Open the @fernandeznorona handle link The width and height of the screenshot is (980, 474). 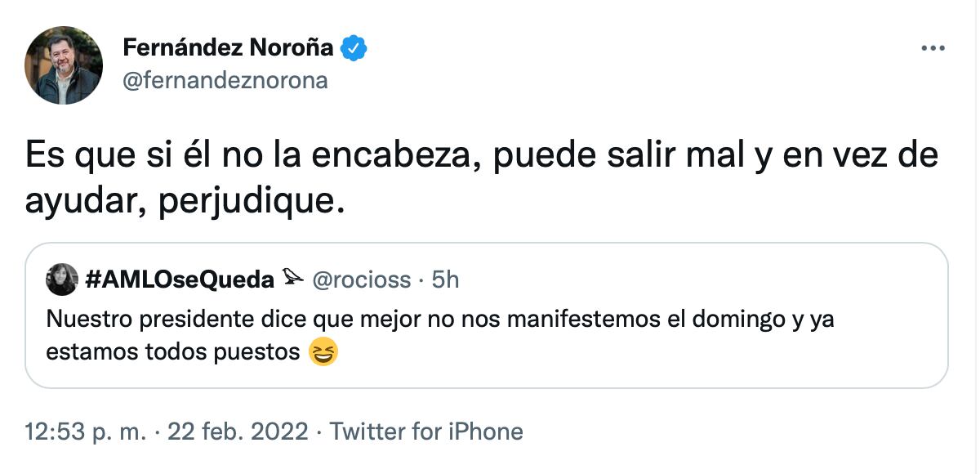point(225,80)
